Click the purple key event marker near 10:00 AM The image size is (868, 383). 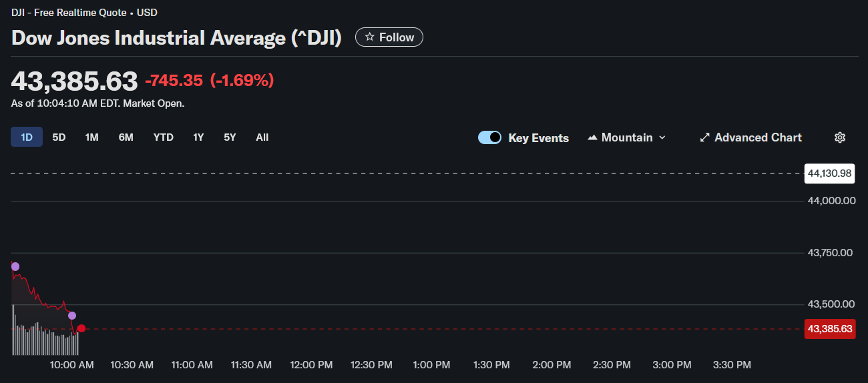pyautogui.click(x=72, y=315)
